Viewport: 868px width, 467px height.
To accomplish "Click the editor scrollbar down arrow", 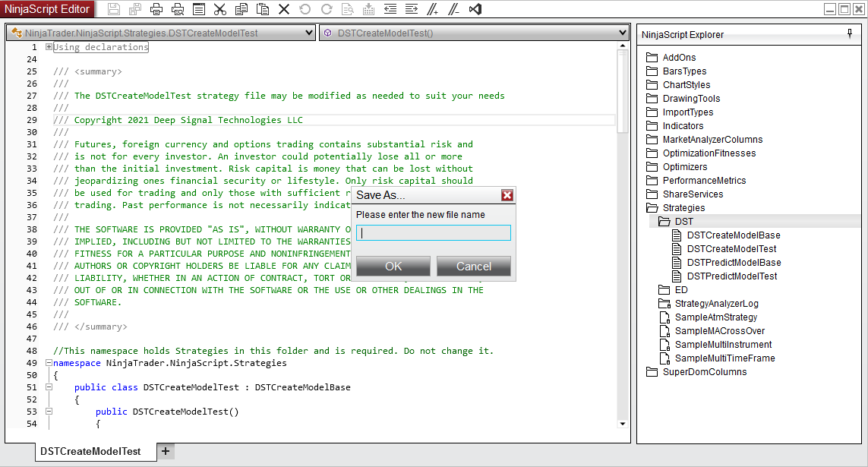I will [x=623, y=424].
